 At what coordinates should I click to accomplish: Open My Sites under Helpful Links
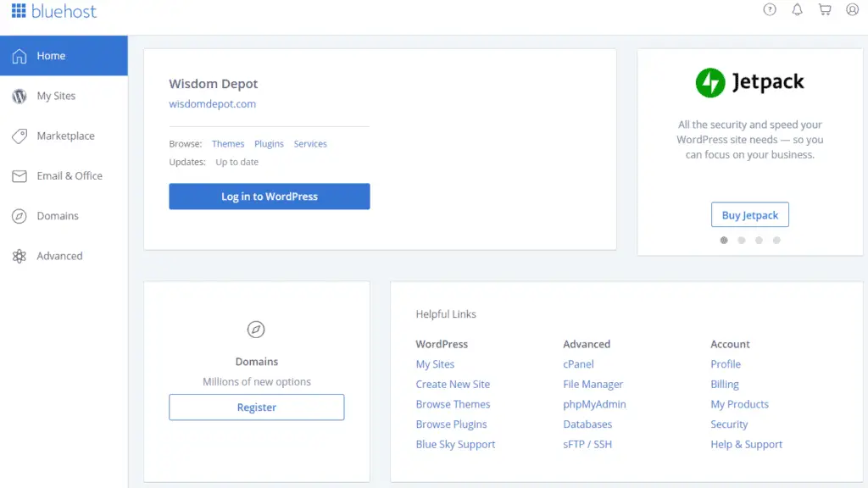coord(435,364)
